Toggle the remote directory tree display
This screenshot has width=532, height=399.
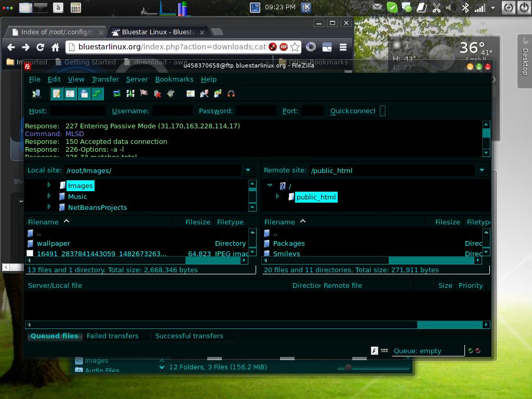pyautogui.click(x=84, y=94)
